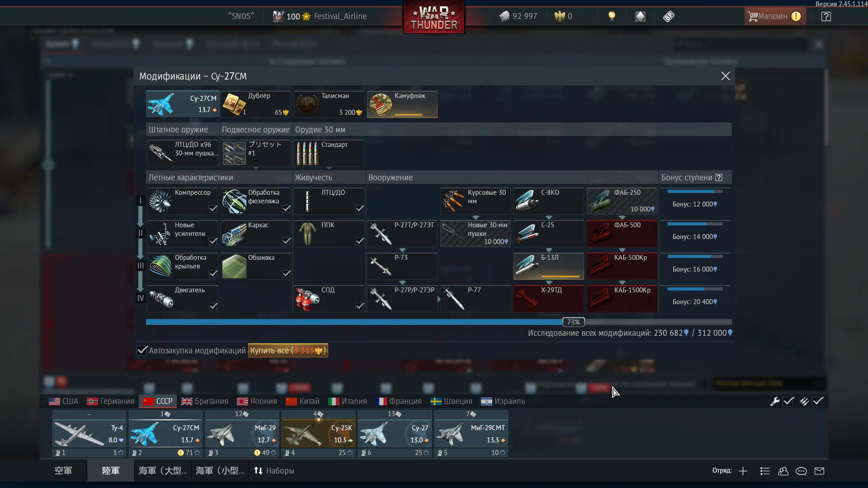Viewport: 868px width, 488px height.
Task: Select the Р-27Т/Р-27ЭТ missile tile
Action: pos(402,233)
